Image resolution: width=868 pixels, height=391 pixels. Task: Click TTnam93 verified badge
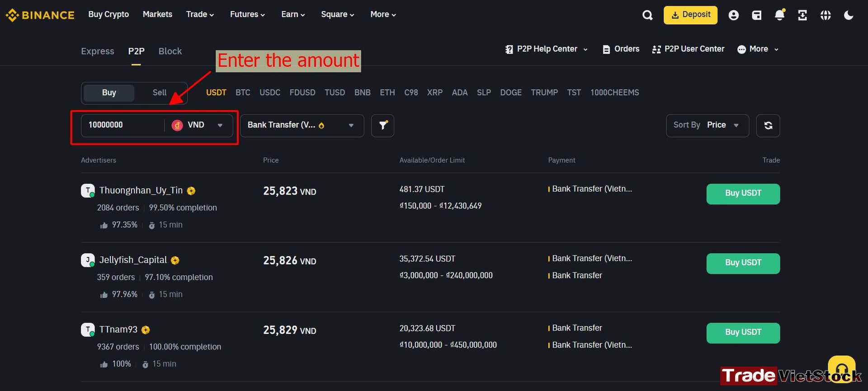[146, 330]
